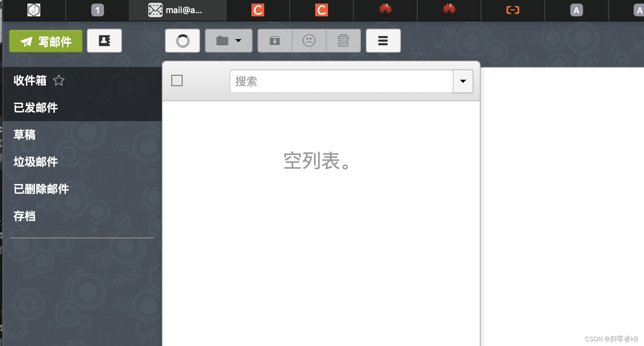Switch to the grey A icon tab
Screen dimensions: 644x346
[577, 10]
